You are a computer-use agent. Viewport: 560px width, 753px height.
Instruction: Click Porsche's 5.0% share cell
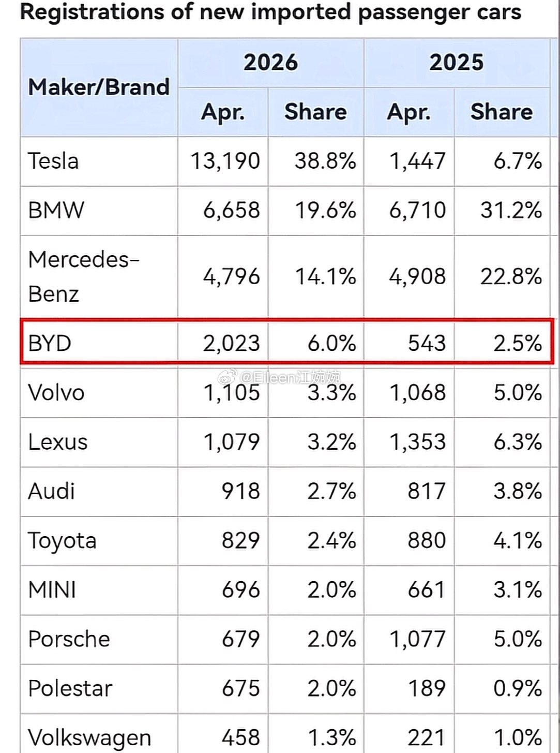pyautogui.click(x=501, y=639)
